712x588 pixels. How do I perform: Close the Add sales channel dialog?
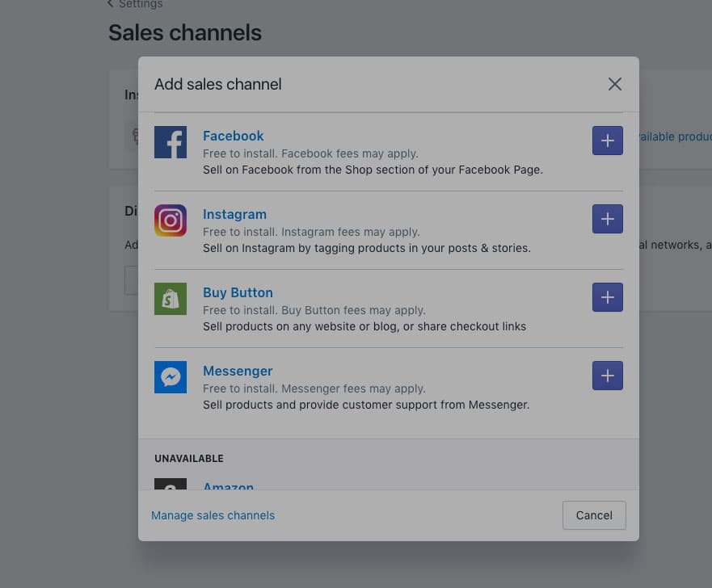[615, 84]
